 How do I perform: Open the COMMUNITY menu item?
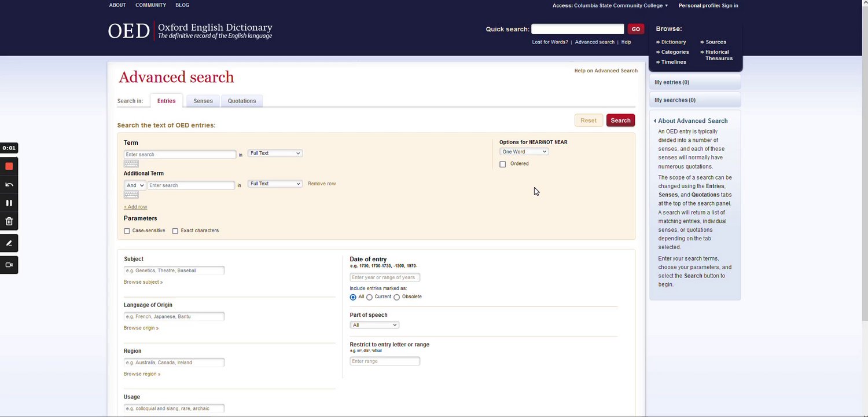[x=150, y=5]
